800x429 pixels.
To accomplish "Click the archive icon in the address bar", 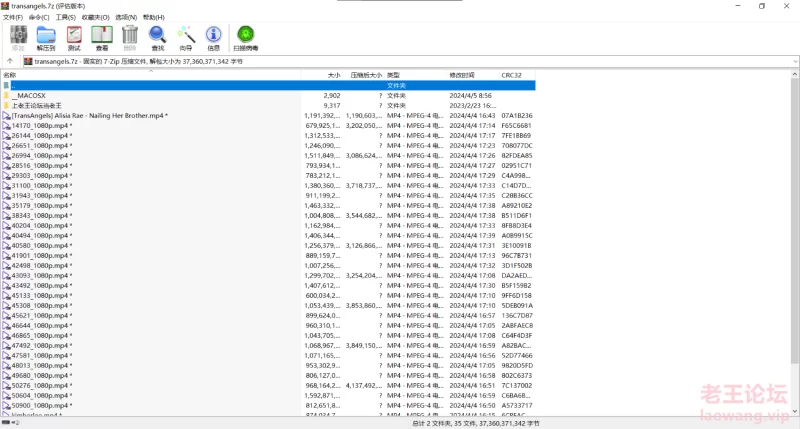I will (28, 61).
